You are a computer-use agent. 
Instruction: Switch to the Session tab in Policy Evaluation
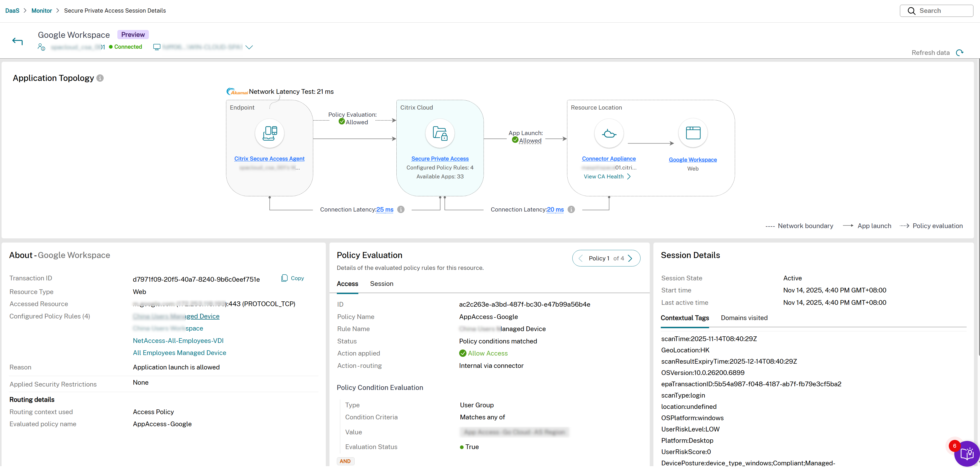coord(381,284)
